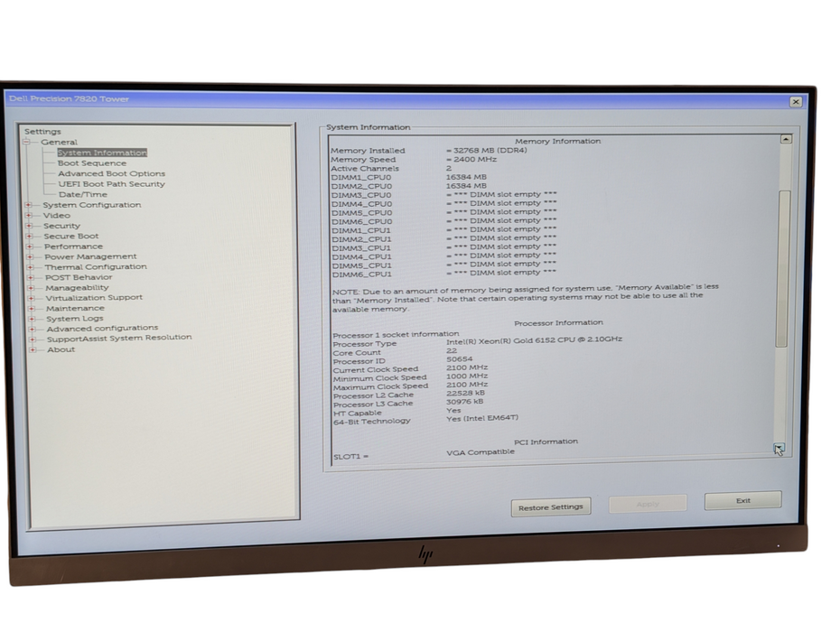Collapse the General tree node
This screenshot has width=840, height=632.
coord(26,142)
